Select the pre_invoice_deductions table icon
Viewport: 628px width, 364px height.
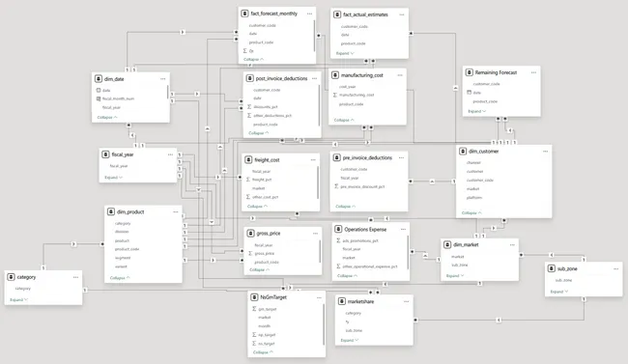[337, 157]
